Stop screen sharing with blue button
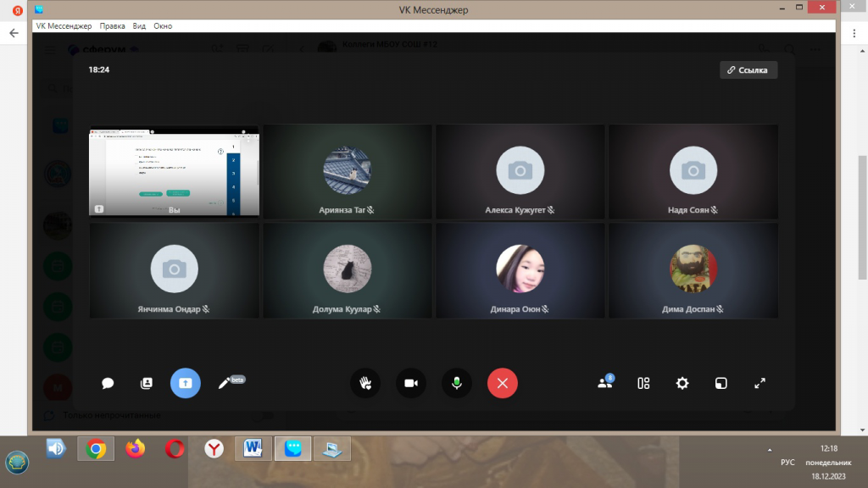 pos(186,383)
